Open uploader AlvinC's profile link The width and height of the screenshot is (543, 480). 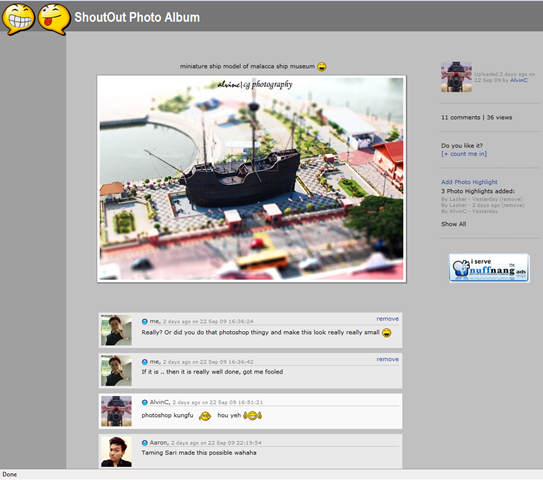point(518,80)
